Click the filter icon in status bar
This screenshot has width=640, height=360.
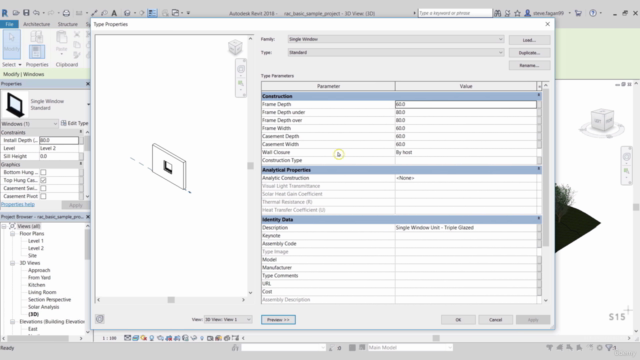coord(609,348)
